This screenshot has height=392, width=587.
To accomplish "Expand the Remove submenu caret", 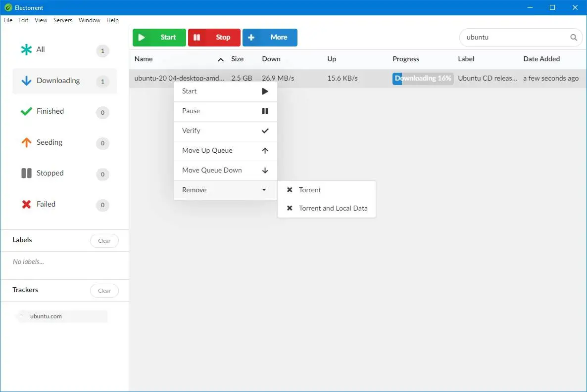I will click(x=264, y=190).
